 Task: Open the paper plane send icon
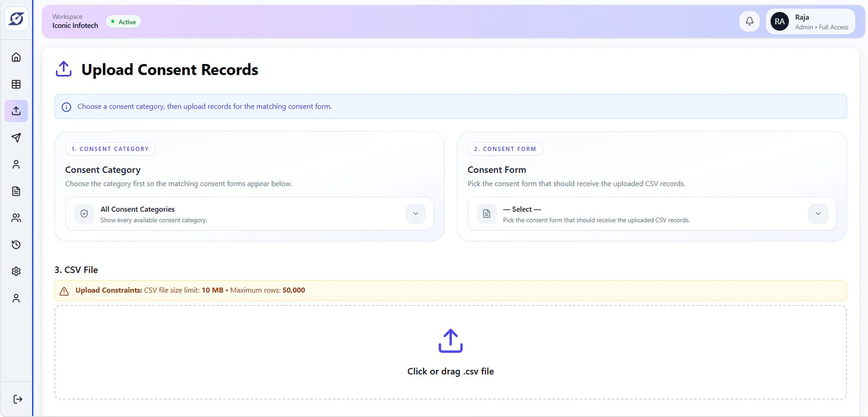pyautogui.click(x=16, y=138)
